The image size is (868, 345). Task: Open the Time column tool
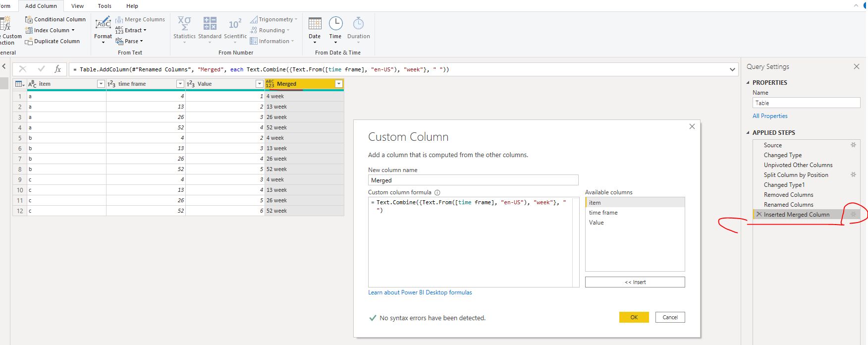coord(335,29)
